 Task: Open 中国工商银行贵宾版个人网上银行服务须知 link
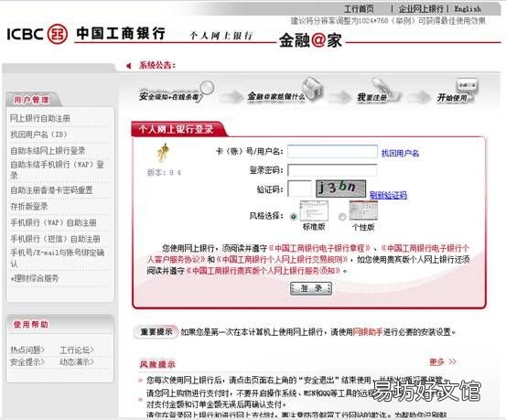coord(263,271)
